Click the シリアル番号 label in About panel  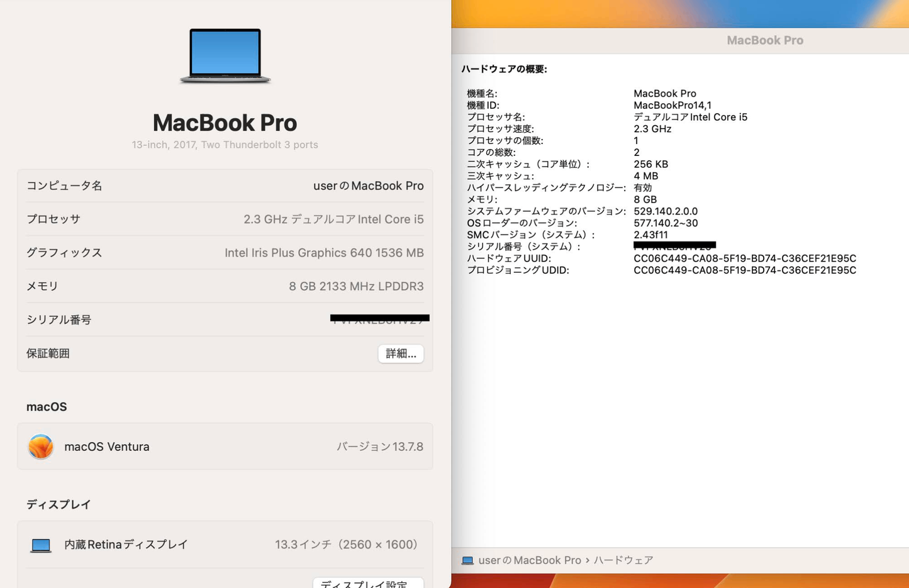59,319
